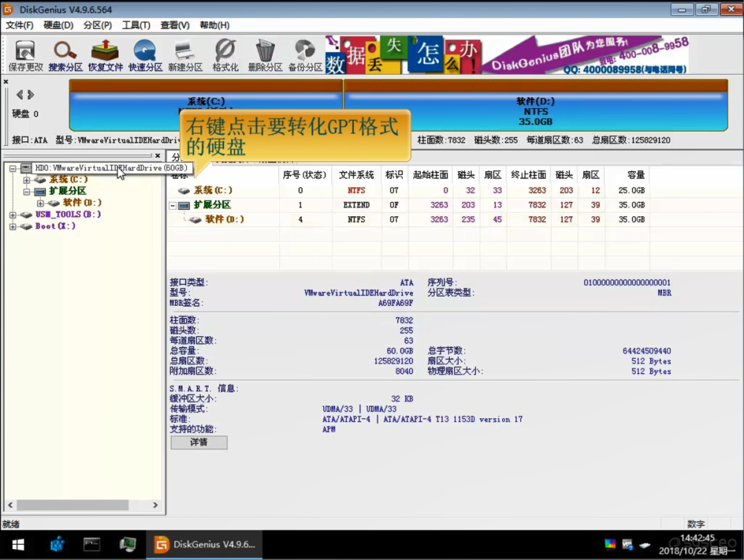
Task: Click the 格式化 (Format) toolbar icon
Action: (225, 55)
